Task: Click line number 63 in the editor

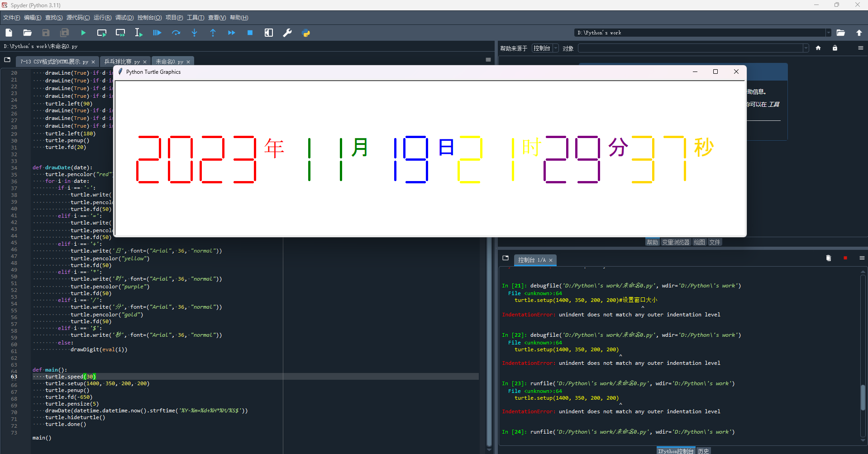Action: pos(14,377)
